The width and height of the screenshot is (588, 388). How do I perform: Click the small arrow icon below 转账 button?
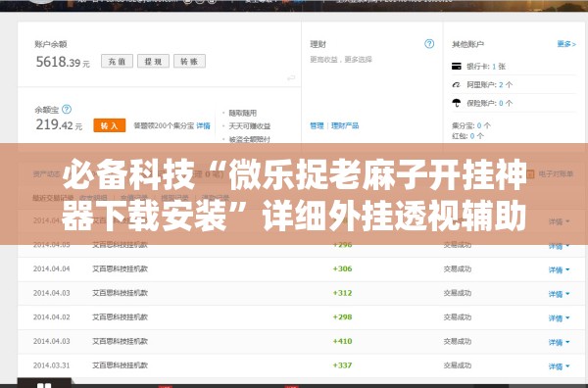pos(291,78)
